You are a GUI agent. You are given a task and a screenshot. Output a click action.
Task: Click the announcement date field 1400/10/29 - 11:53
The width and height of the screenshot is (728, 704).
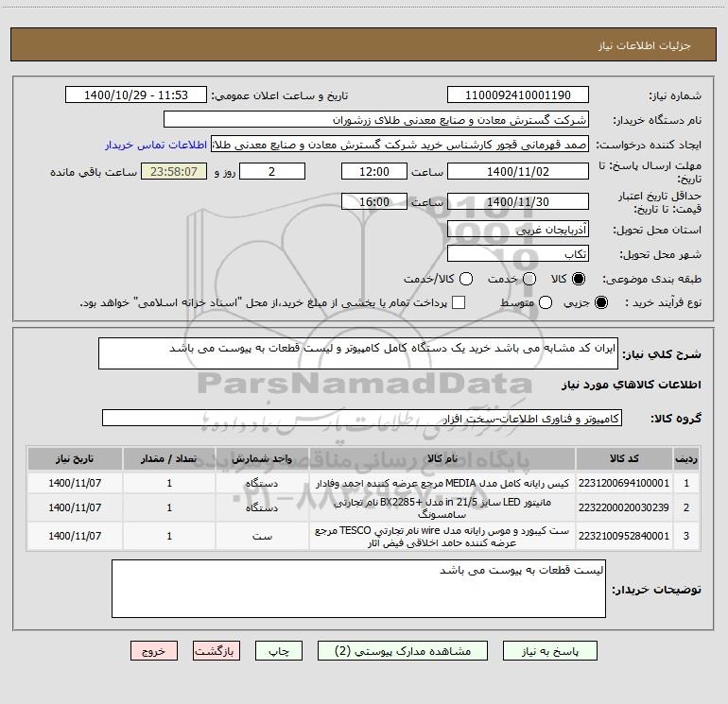(136, 95)
